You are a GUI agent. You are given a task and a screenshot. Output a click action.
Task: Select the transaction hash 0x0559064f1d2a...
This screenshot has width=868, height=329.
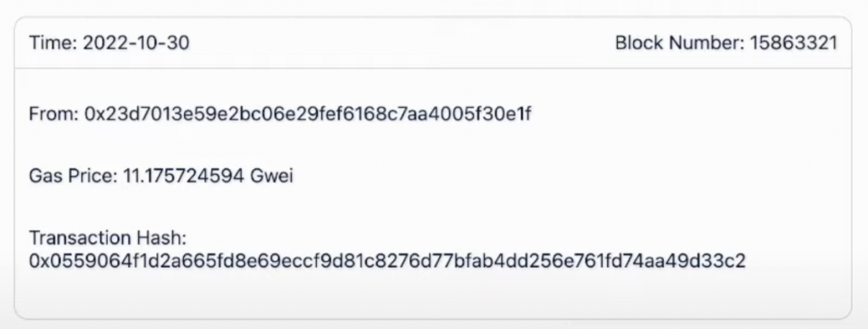click(x=387, y=260)
